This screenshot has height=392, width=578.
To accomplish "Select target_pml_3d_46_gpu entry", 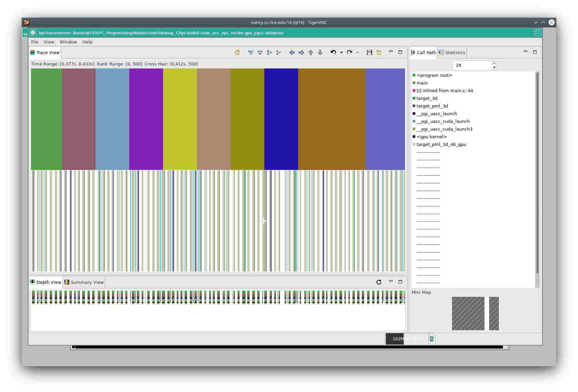I will point(439,144).
